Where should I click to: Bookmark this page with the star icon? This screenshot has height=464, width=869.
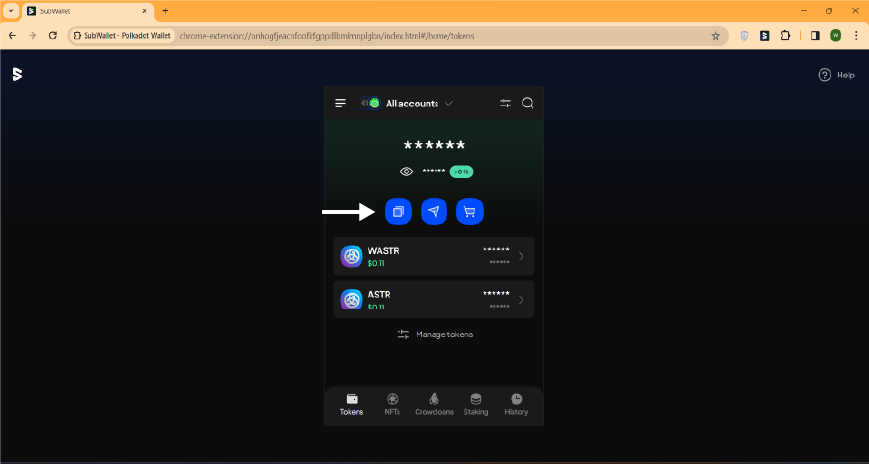(715, 35)
